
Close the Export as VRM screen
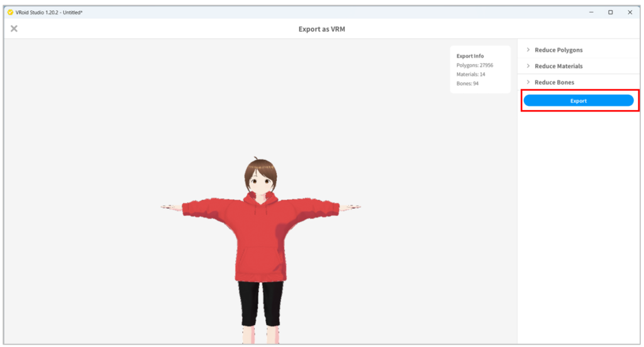(14, 28)
